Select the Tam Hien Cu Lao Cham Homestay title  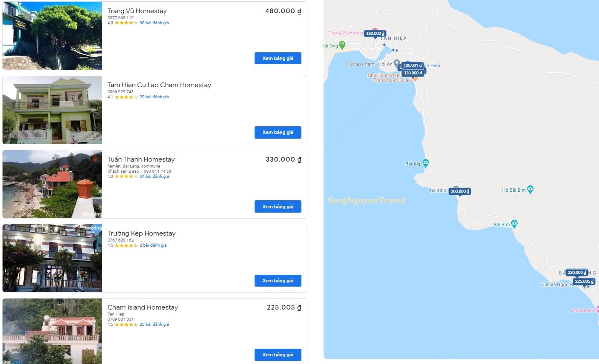pyautogui.click(x=160, y=85)
